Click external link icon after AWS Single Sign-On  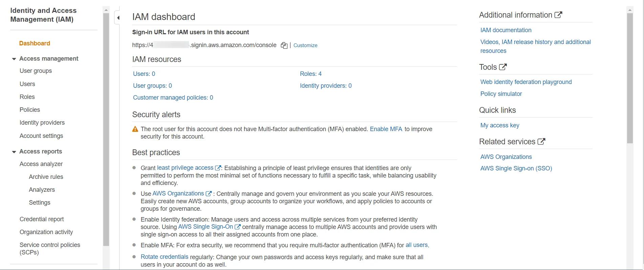coord(238,227)
